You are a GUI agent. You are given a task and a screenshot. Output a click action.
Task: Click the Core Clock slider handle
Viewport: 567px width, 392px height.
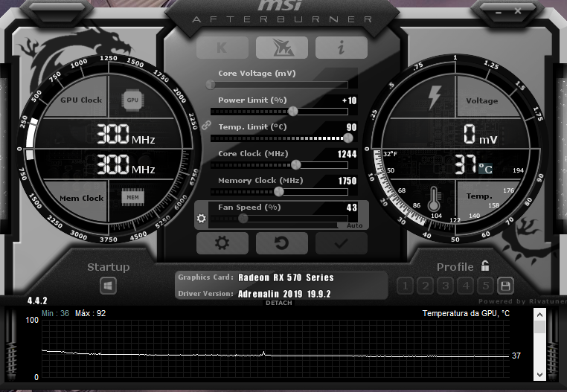pyautogui.click(x=296, y=165)
